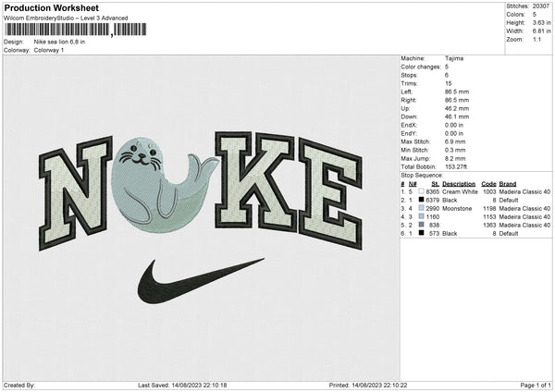Click the "Right:" measurement label
Screen dimensions: 555x392
pyautogui.click(x=409, y=100)
